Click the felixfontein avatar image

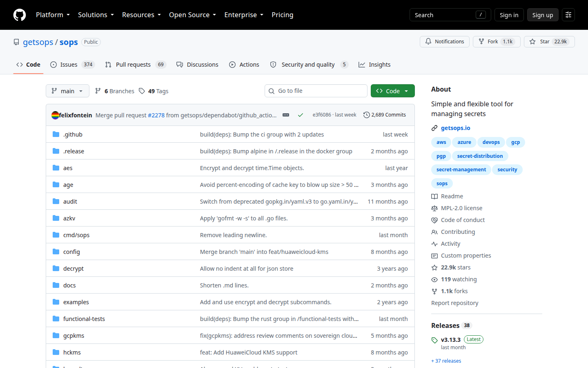[55, 115]
